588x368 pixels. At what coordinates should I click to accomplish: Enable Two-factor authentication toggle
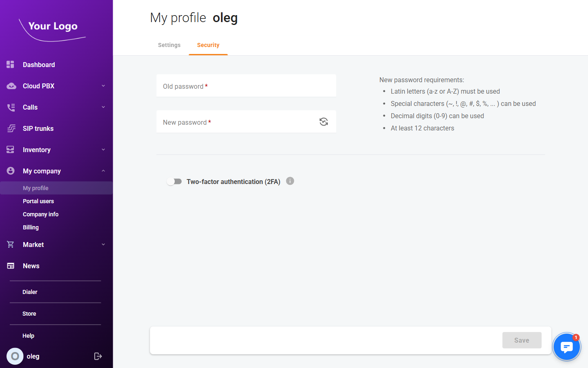174,181
